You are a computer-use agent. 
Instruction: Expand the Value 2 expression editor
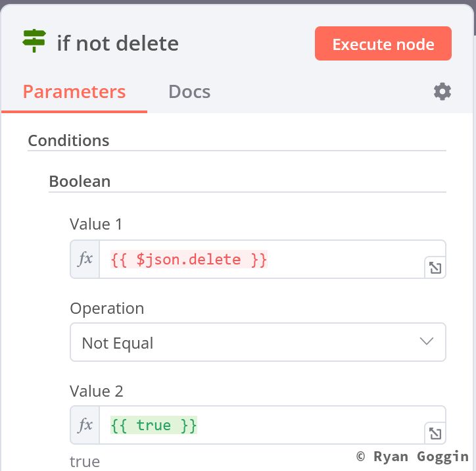pos(435,434)
